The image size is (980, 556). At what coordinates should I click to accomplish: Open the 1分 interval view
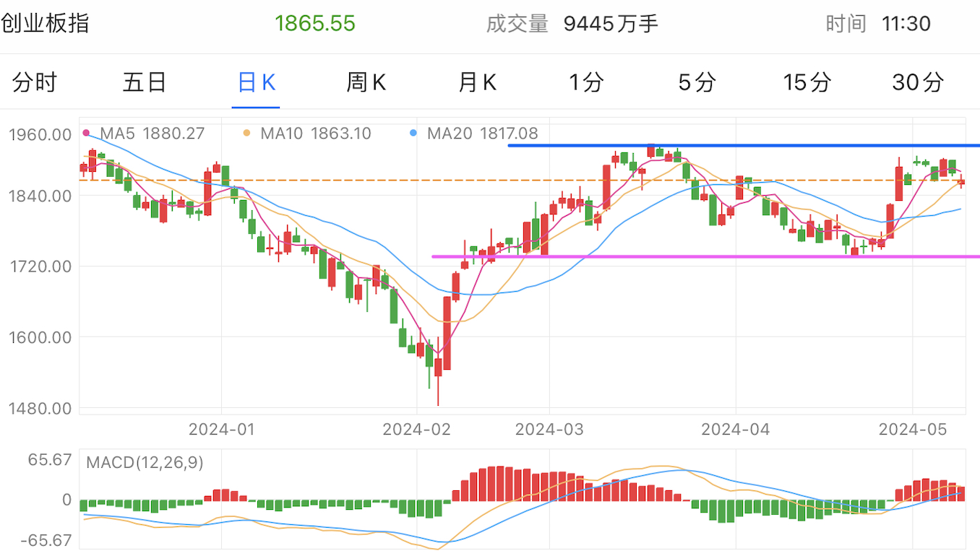pyautogui.click(x=586, y=82)
